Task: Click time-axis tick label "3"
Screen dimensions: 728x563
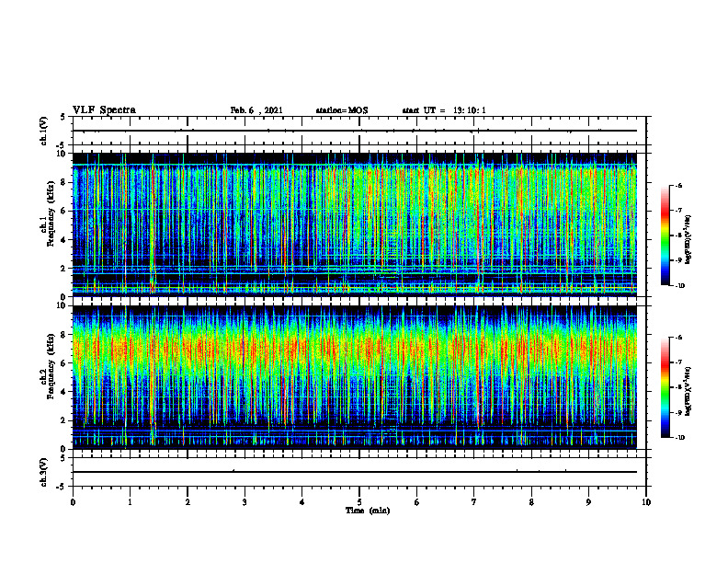Action: [x=245, y=502]
